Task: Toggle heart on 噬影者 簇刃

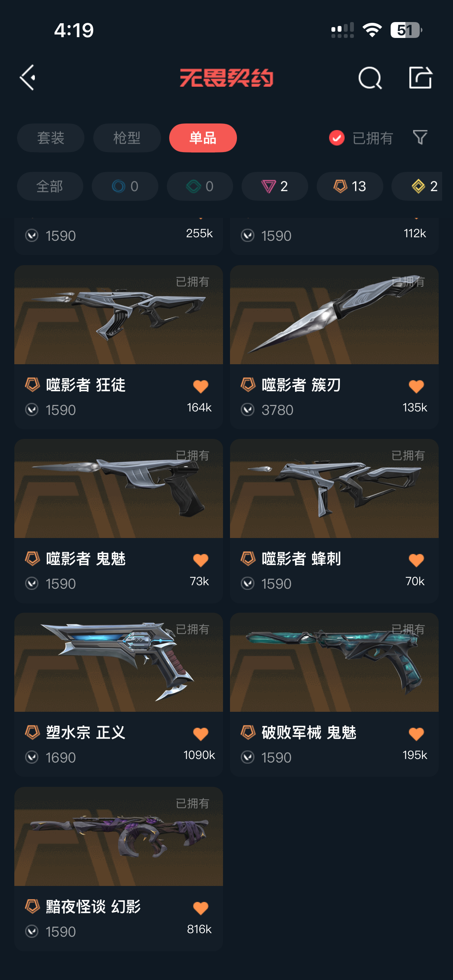Action: pos(416,386)
